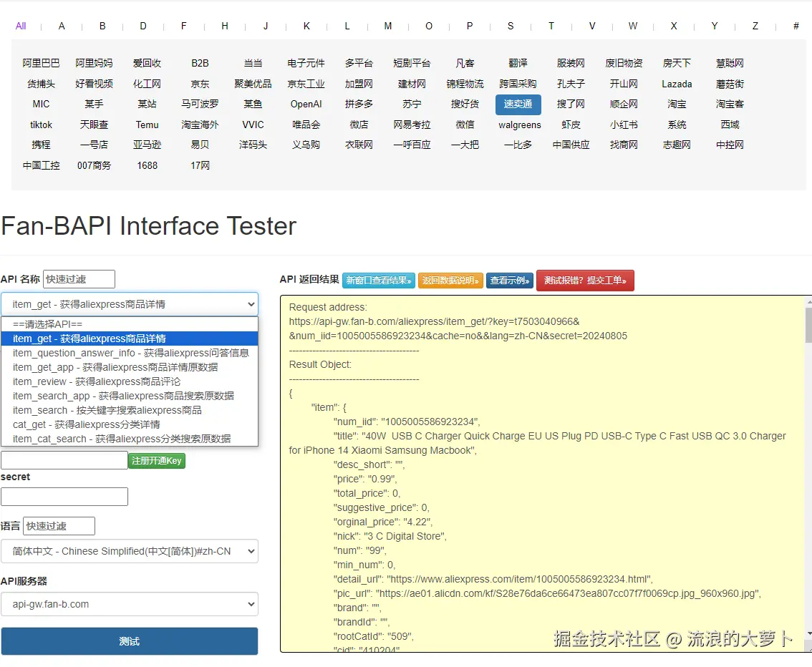Open the 微信 platform link
Viewport: 812px width, 667px height.
point(465,125)
